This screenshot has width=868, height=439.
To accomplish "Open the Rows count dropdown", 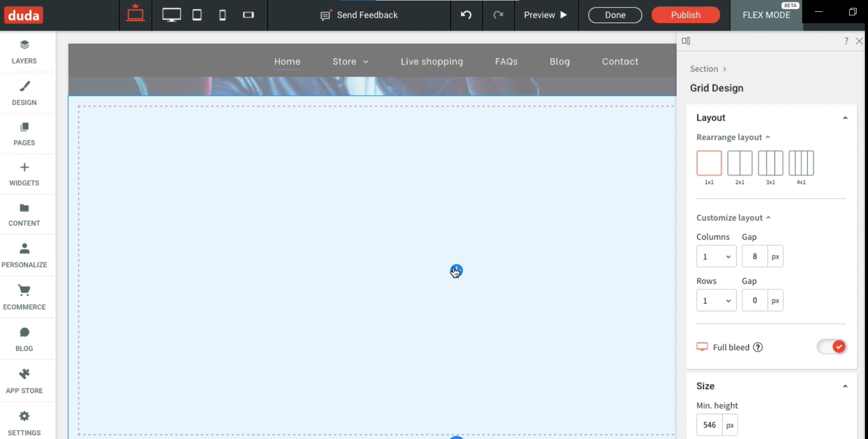I will click(x=716, y=300).
